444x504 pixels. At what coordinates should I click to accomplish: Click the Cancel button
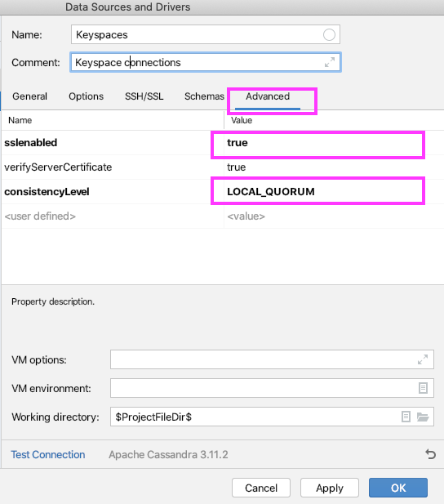tap(261, 488)
